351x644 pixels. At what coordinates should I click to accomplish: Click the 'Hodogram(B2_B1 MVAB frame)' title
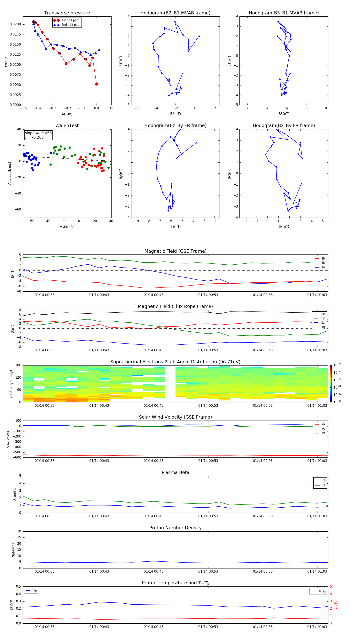coord(175,13)
